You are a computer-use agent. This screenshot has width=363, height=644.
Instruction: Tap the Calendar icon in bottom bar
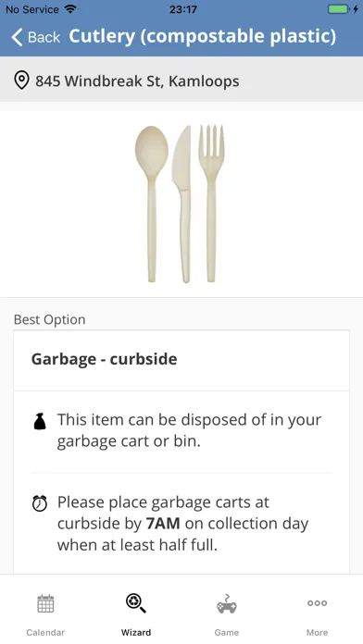(45, 603)
